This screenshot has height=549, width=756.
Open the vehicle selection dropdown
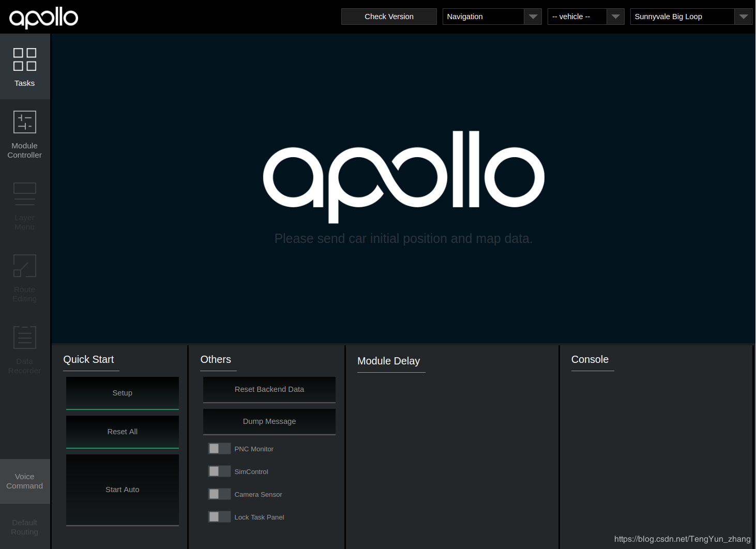[615, 16]
